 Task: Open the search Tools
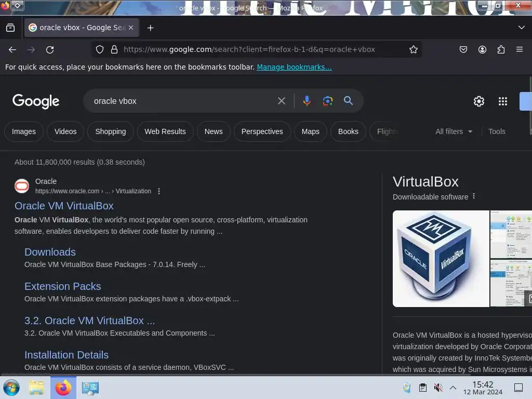tap(497, 131)
